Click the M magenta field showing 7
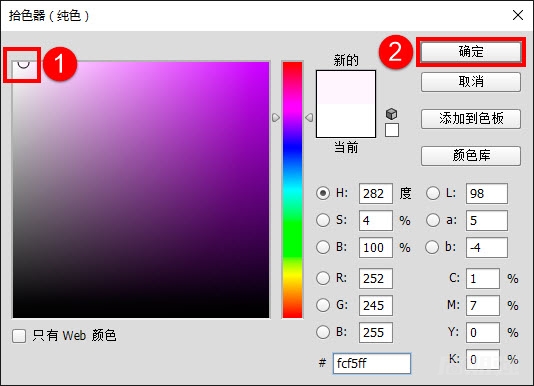 click(483, 305)
